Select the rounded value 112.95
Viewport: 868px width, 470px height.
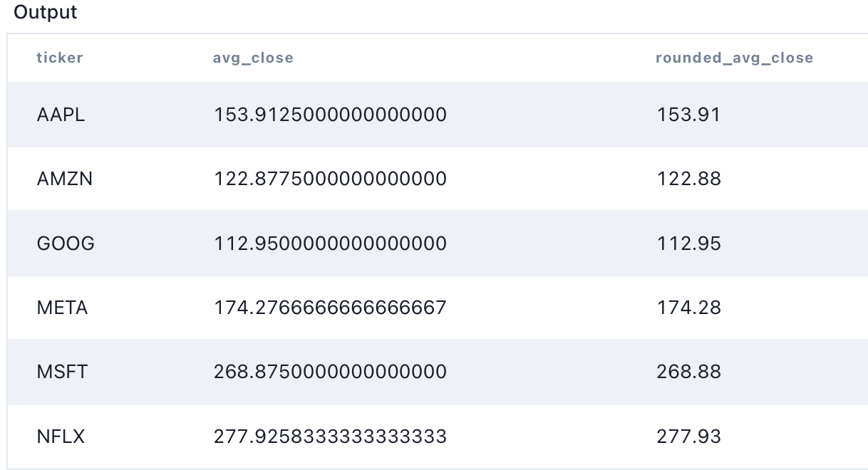click(x=688, y=244)
